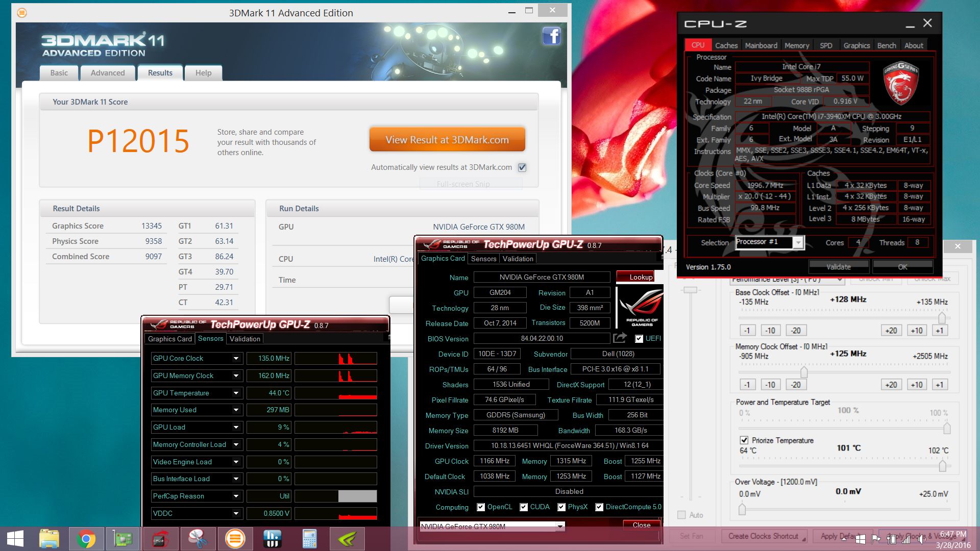Screen dimensions: 980x551
Task: Switch to 3DMark via orange taskbar icon
Action: tap(235, 539)
